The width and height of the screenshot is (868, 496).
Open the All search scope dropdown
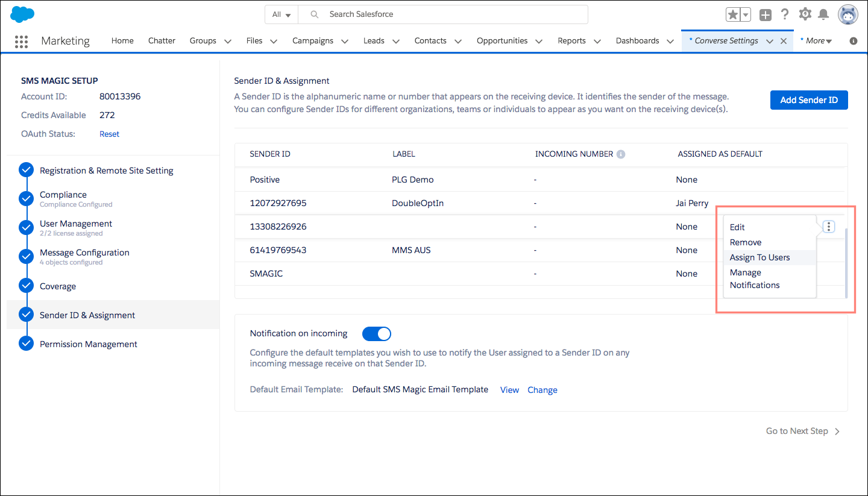tap(281, 14)
